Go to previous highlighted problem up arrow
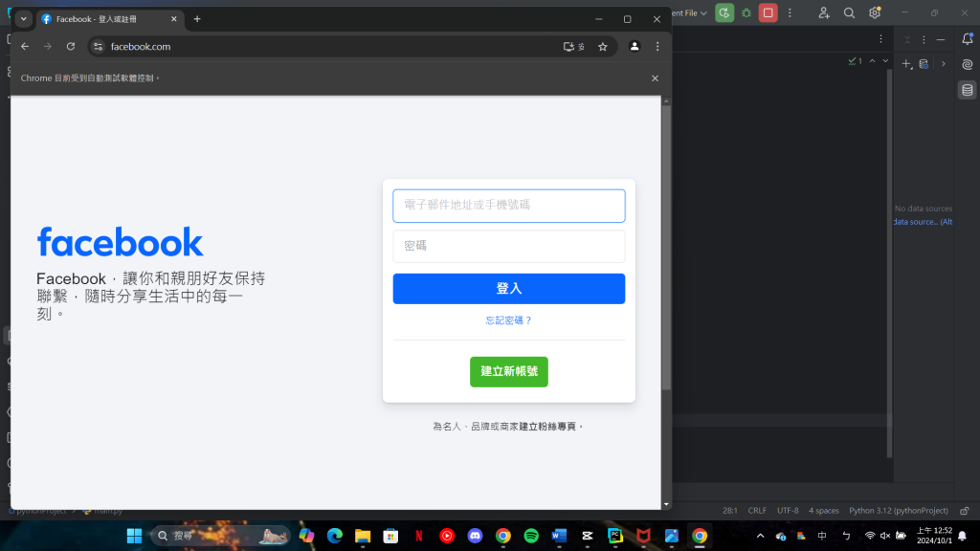980x551 pixels. (x=872, y=60)
